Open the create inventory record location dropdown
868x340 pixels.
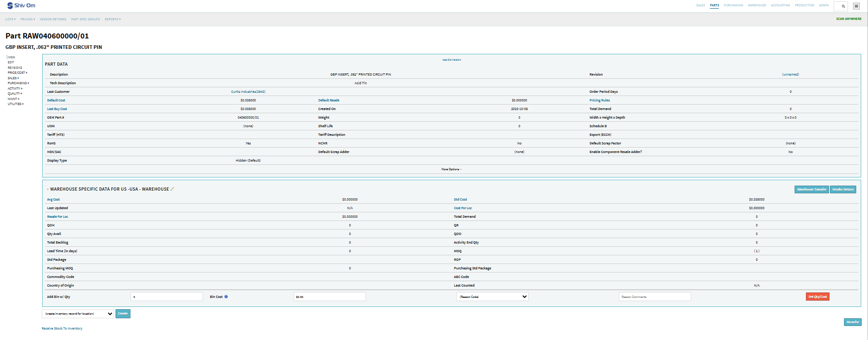click(78, 314)
